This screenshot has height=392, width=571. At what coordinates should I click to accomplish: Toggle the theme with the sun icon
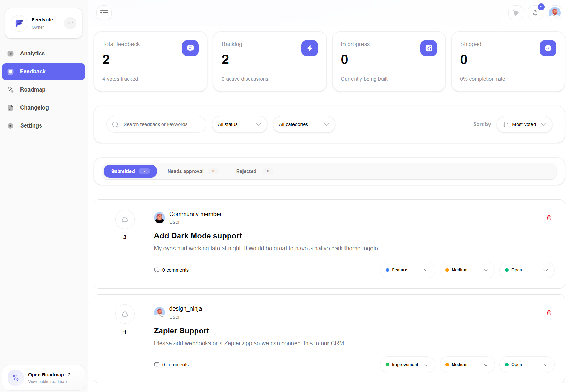(515, 13)
